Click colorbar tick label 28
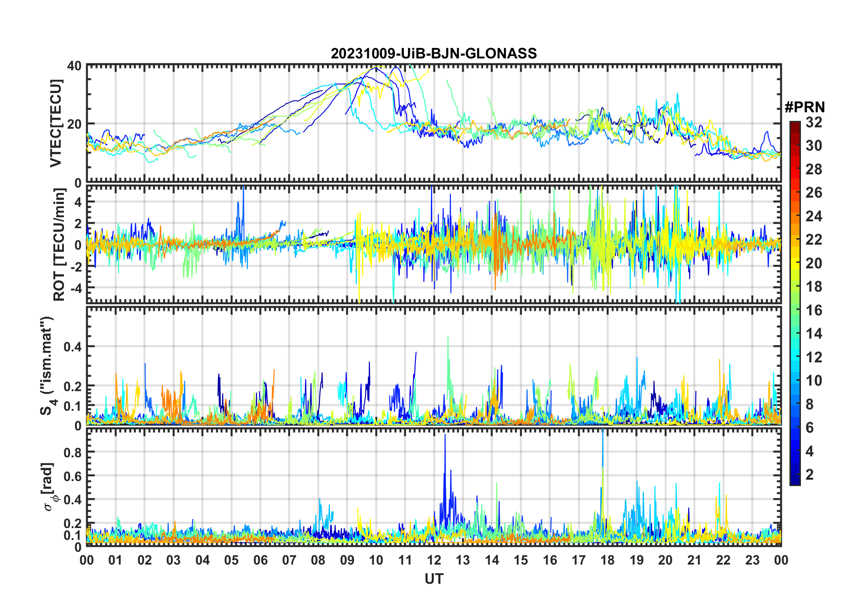 click(814, 169)
